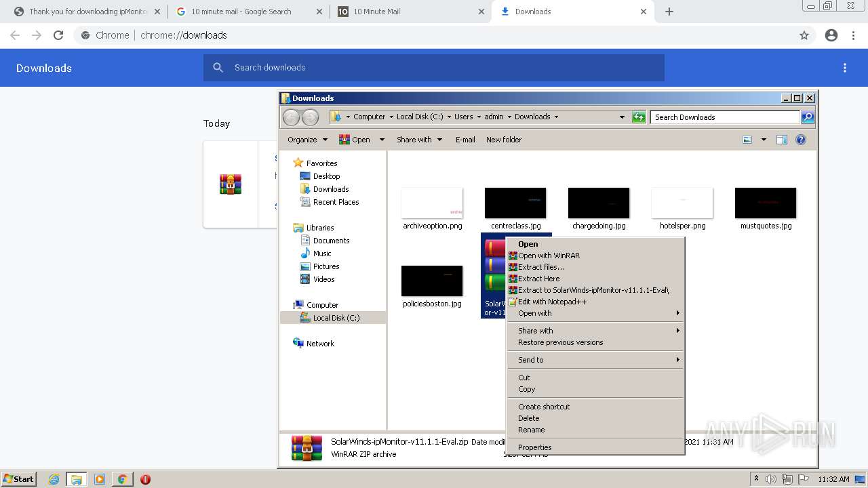
Task: Expand the Send to submenu
Action: (596, 360)
